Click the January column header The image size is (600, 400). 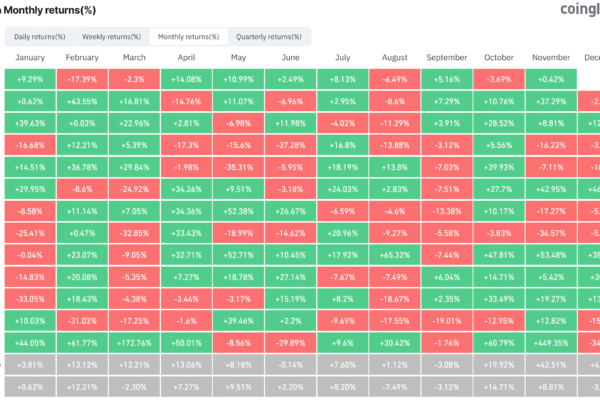[30, 57]
